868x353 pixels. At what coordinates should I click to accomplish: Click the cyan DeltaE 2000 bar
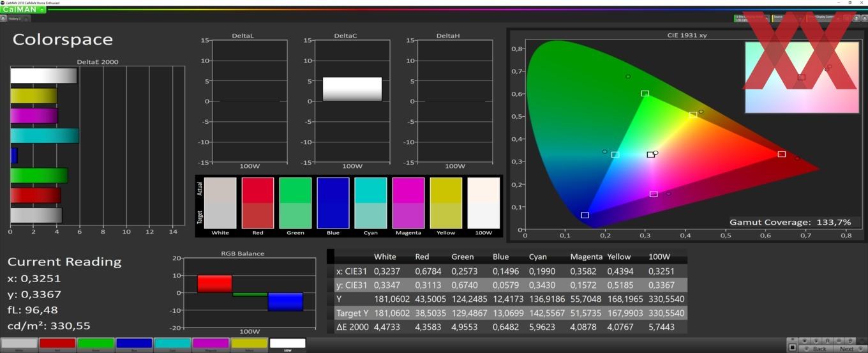point(45,135)
